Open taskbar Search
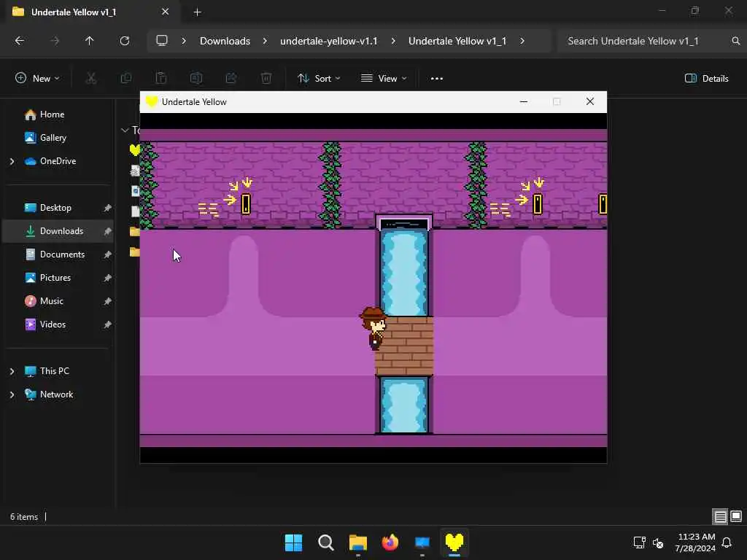 (x=326, y=542)
